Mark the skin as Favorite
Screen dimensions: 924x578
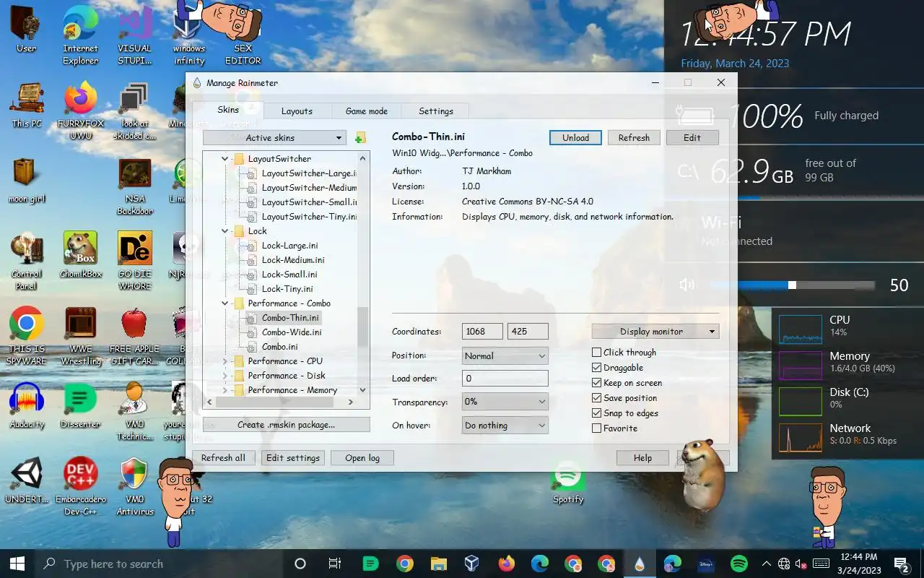point(596,428)
